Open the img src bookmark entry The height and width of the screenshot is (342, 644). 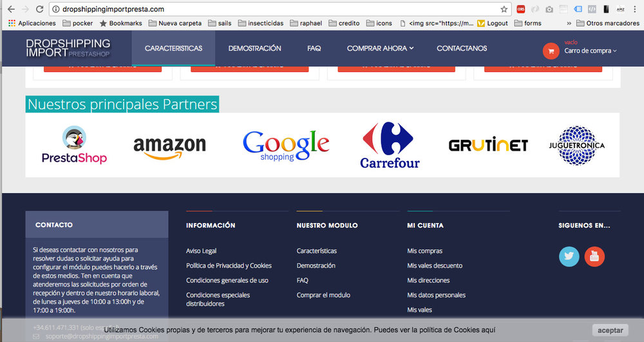coord(437,23)
